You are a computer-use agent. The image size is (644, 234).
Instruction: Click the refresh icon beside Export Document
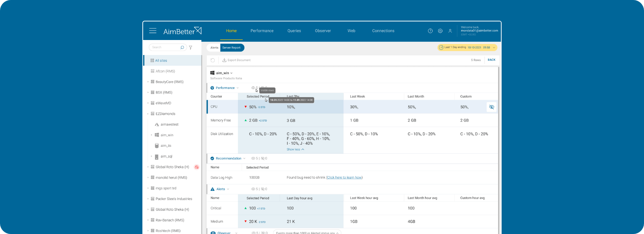213,60
